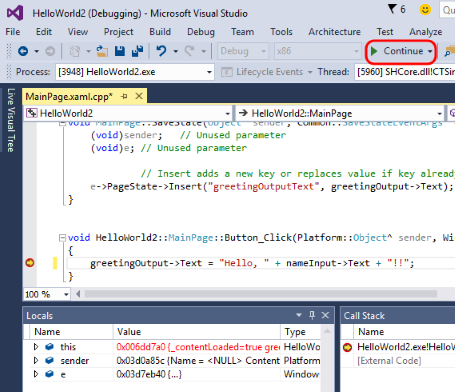Open the Analyze menu

426,32
